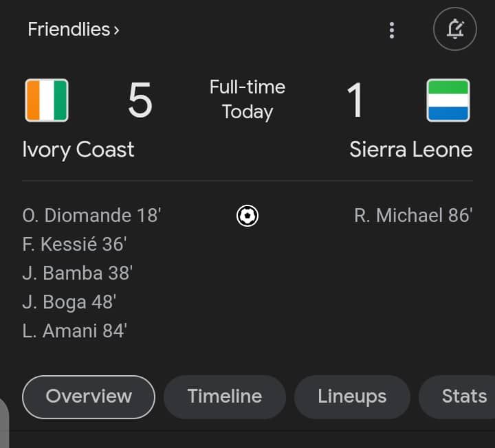Tap the Ivory Coast flag icon

point(47,100)
